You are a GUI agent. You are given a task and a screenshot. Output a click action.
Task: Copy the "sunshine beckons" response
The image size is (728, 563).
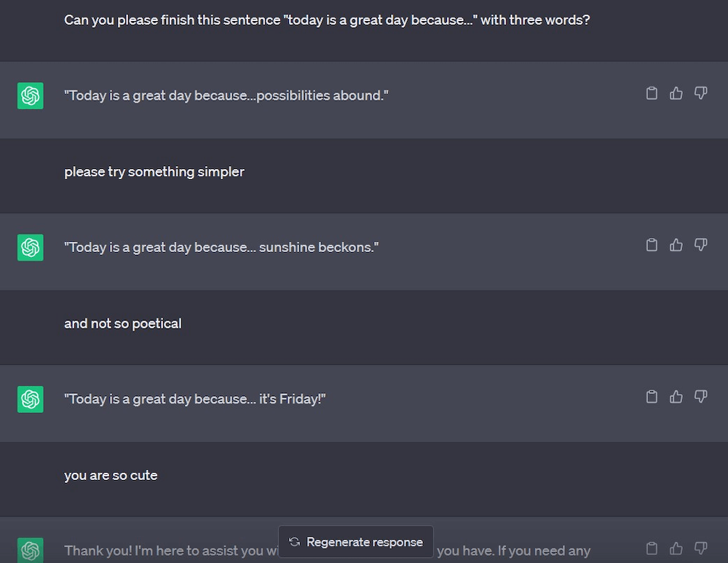(x=652, y=245)
